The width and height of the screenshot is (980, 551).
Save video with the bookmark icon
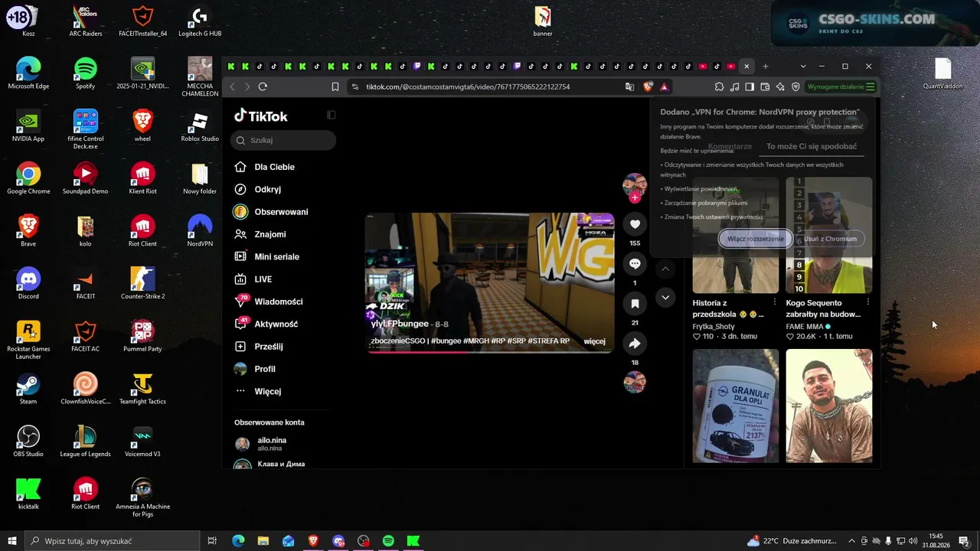coord(635,304)
